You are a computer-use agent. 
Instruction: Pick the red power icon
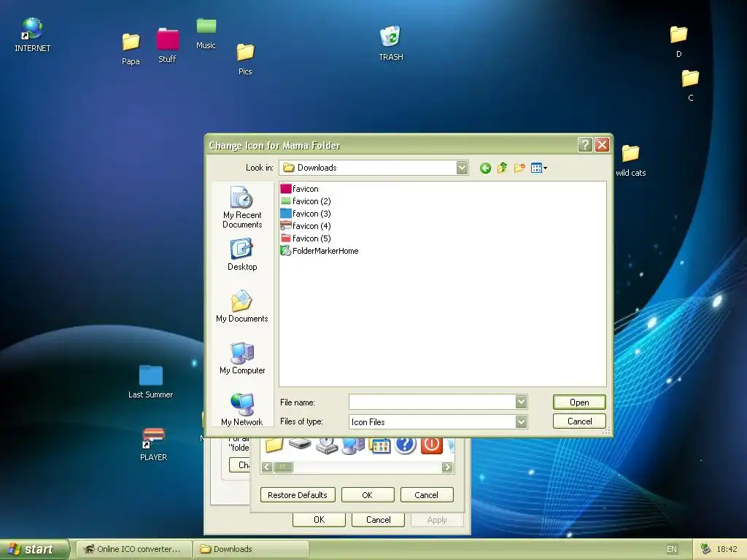[x=432, y=445]
